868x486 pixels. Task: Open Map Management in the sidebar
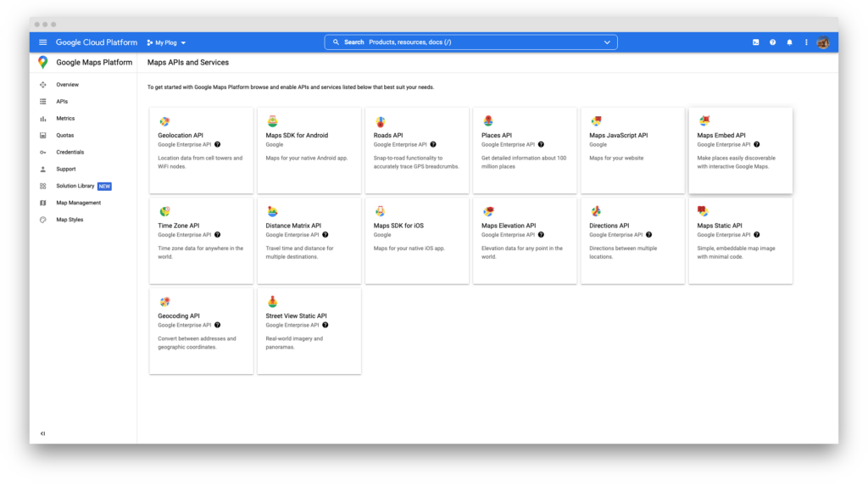coord(79,203)
